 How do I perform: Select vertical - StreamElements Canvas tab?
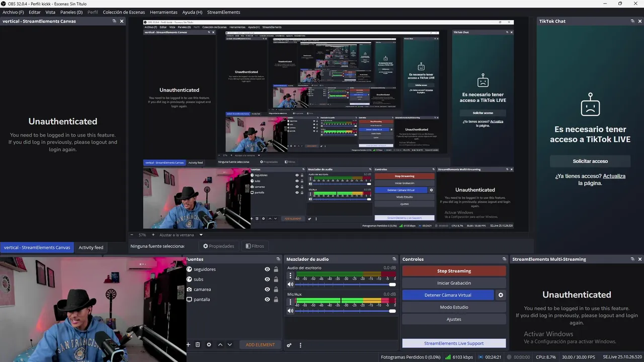37,247
